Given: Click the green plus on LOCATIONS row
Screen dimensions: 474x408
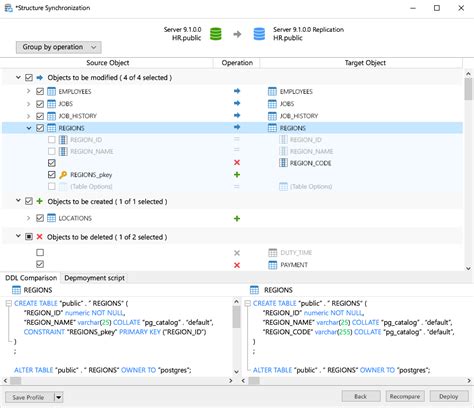Looking at the screenshot, I should click(x=237, y=218).
